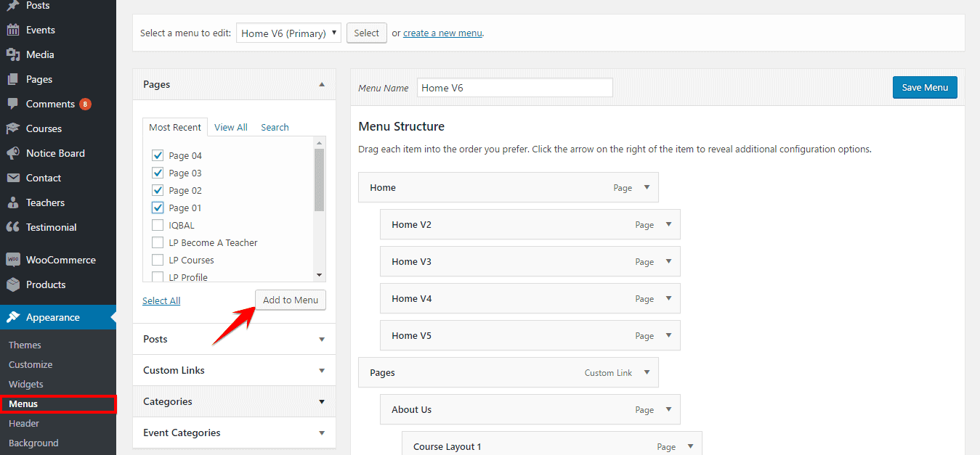Click the Menu Name text field

(x=514, y=88)
